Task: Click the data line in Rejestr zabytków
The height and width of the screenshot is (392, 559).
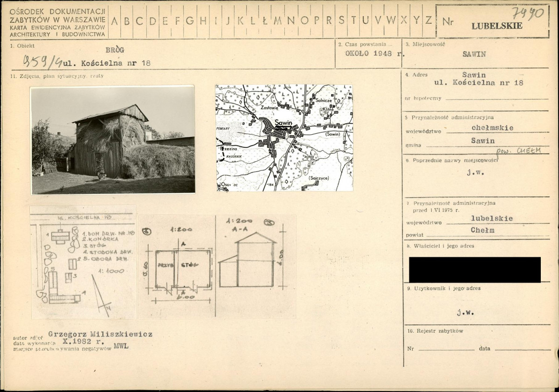Action: coord(522,349)
